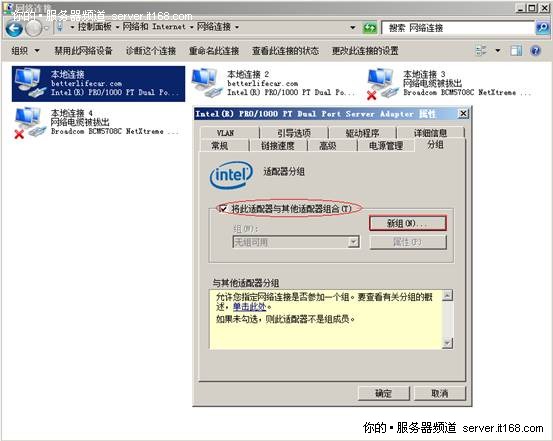The image size is (553, 441).
Task: Click the 取消 button
Action: 439,393
